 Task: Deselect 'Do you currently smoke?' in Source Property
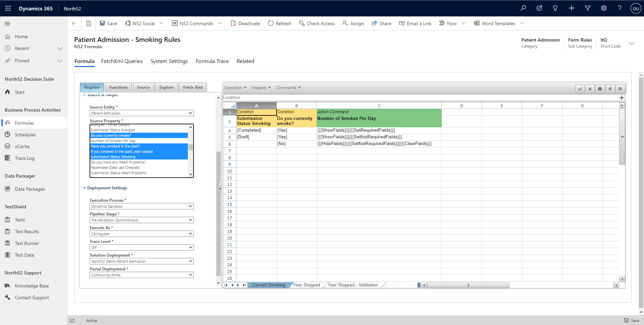pyautogui.click(x=111, y=135)
